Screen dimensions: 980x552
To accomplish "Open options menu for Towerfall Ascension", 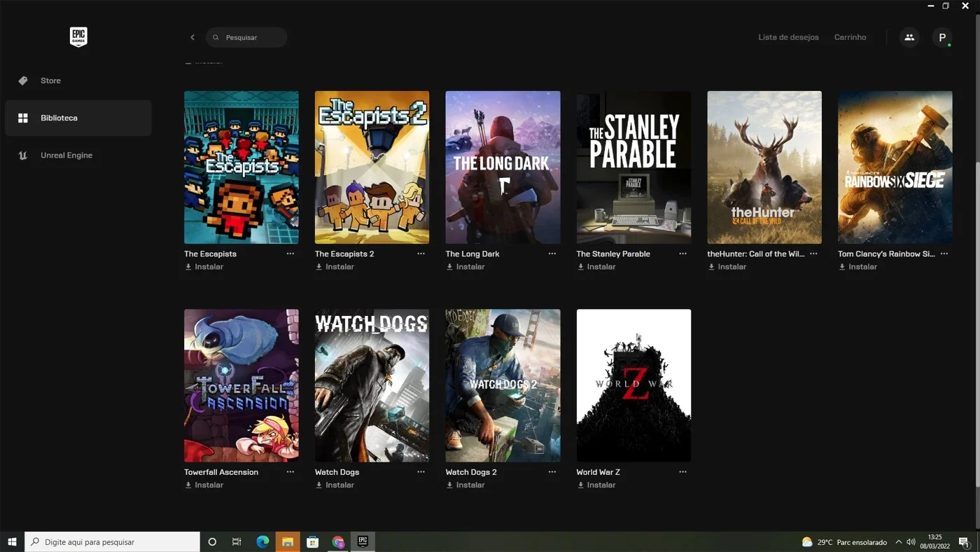I will (x=290, y=472).
